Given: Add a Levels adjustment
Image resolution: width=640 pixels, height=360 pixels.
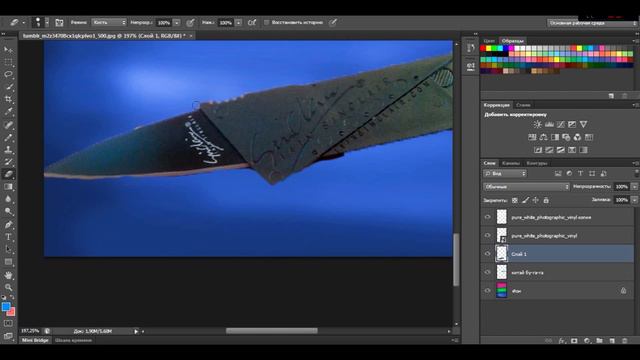Looking at the screenshot, I should click(549, 124).
